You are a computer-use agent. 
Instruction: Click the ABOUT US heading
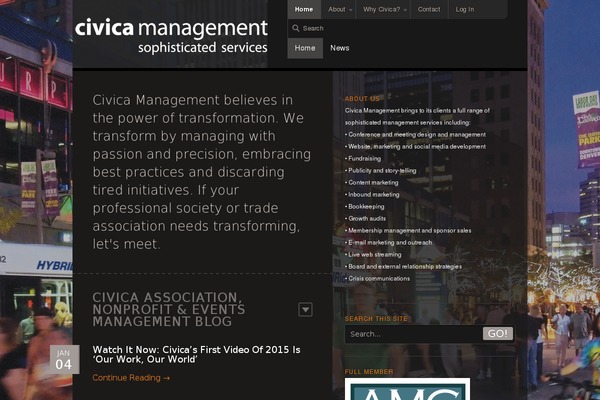[362, 99]
